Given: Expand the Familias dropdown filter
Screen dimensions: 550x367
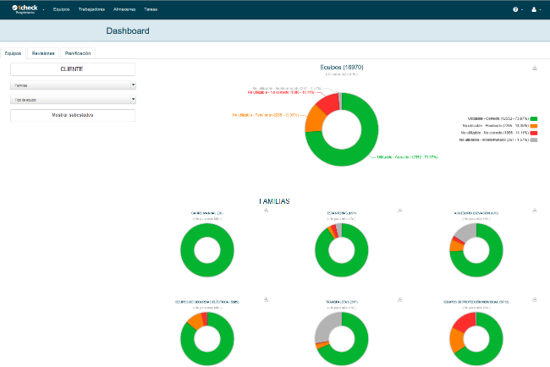Looking at the screenshot, I should (73, 85).
